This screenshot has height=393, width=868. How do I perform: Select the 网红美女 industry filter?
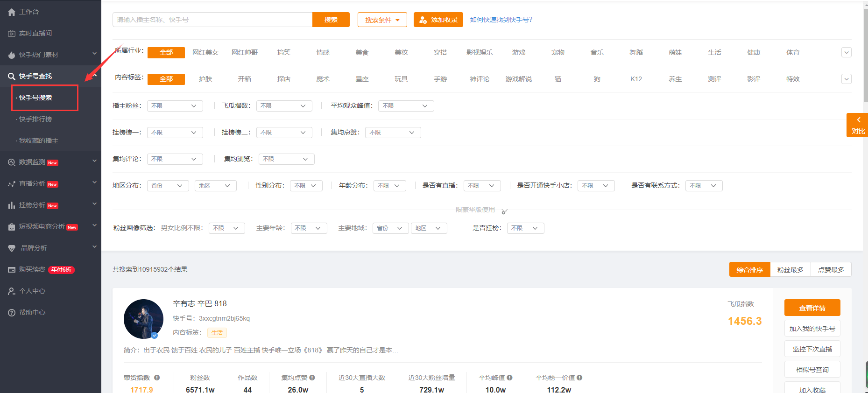[205, 52]
